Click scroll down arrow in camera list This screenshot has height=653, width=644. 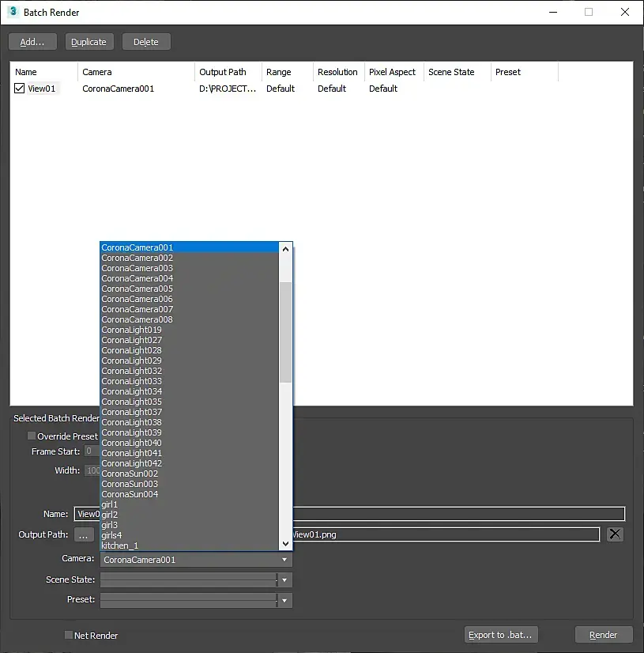pyautogui.click(x=285, y=543)
